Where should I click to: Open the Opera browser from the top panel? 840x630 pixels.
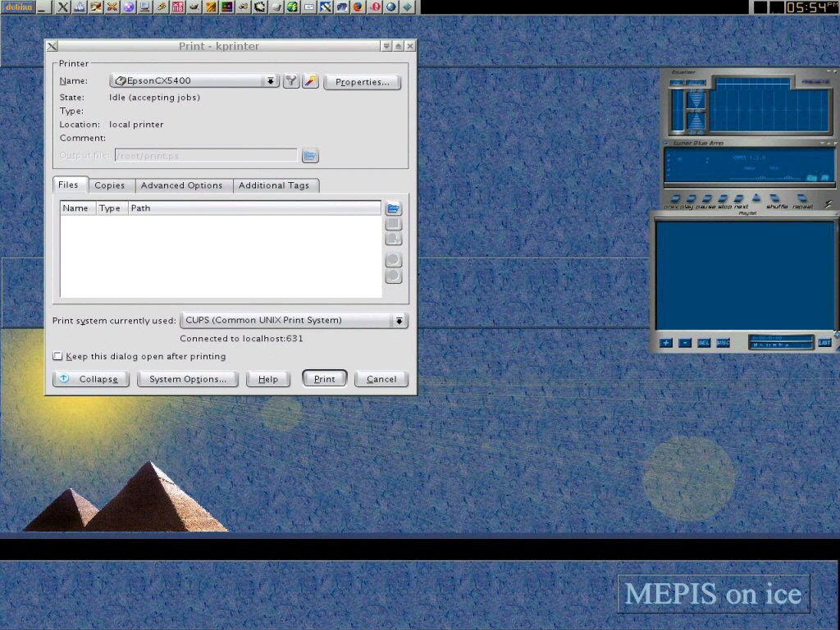pyautogui.click(x=375, y=7)
